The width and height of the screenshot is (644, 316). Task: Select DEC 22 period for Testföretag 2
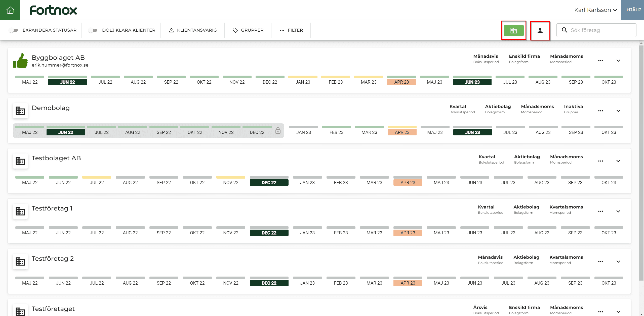coord(269,283)
